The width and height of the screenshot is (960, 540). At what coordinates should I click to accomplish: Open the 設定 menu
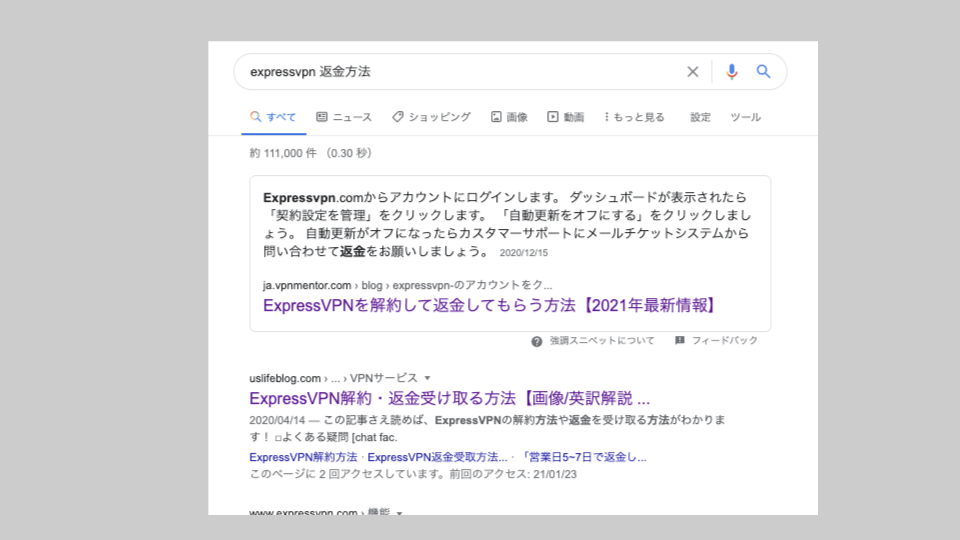[x=700, y=117]
